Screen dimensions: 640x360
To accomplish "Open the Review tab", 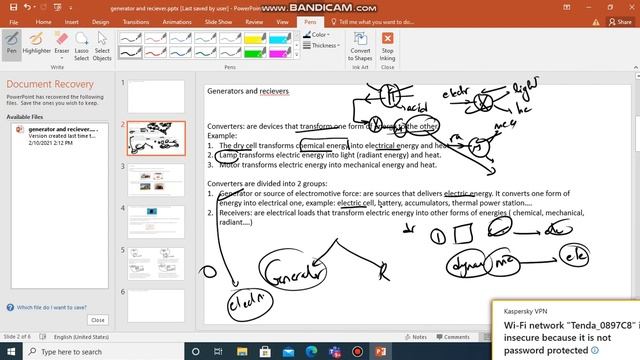I will click(254, 22).
